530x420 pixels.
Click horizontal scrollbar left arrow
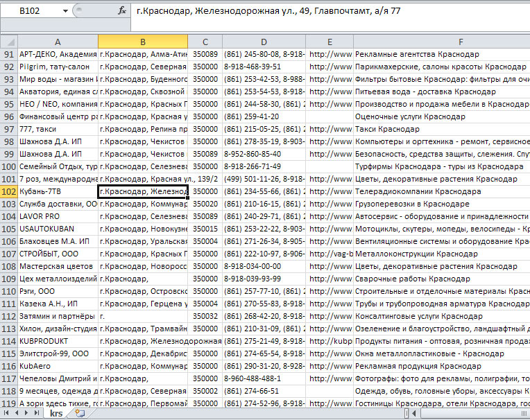click(413, 413)
